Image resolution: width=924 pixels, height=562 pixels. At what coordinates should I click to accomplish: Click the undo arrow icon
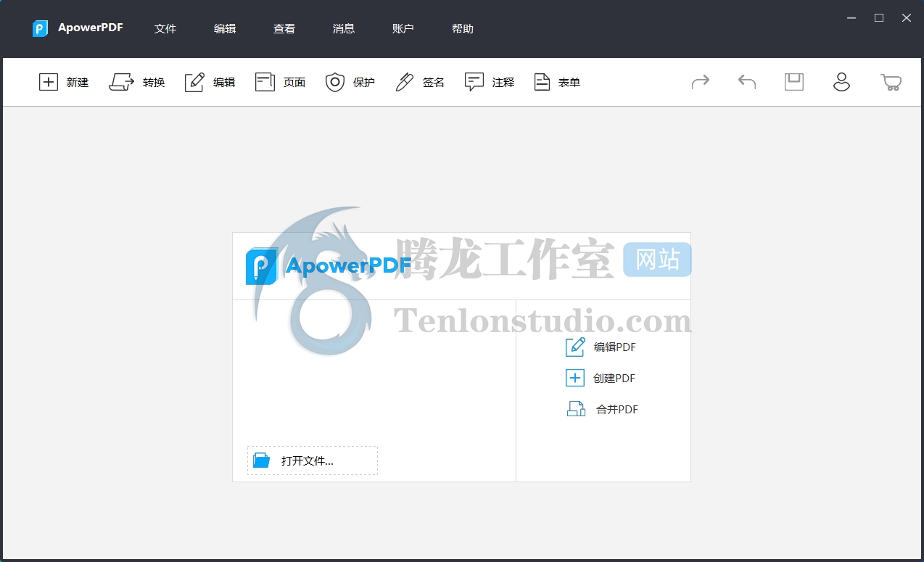tap(747, 82)
